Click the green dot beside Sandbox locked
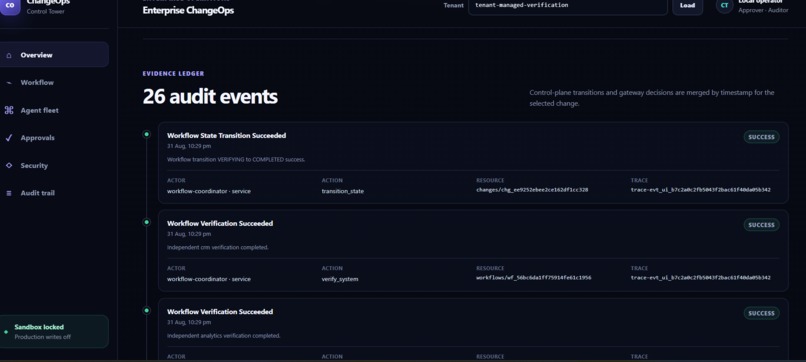 click(6, 332)
